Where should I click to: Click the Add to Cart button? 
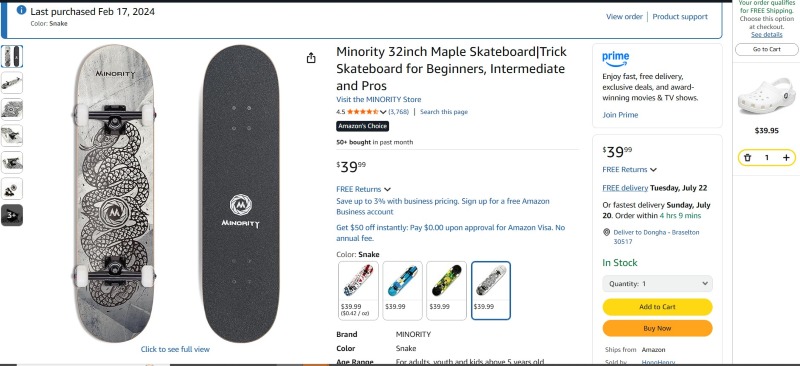(x=657, y=307)
